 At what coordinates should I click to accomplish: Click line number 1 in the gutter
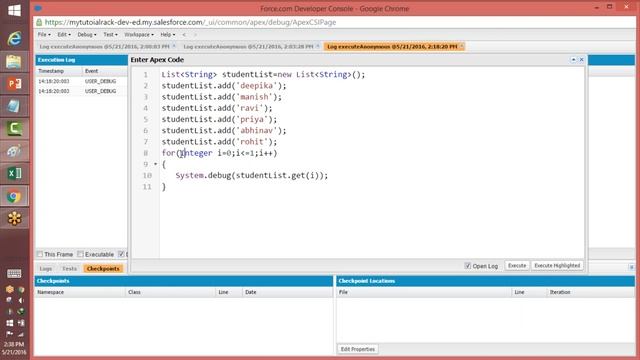pos(146,75)
